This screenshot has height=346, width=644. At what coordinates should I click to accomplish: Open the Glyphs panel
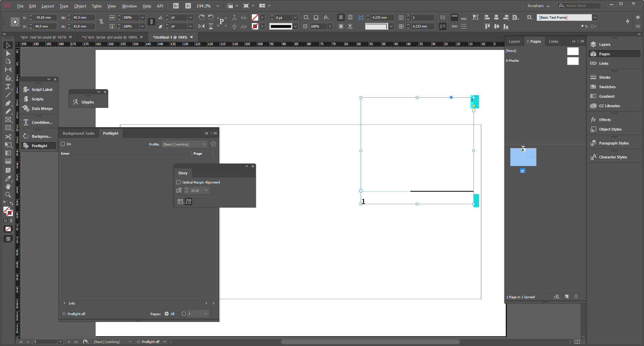coord(87,102)
